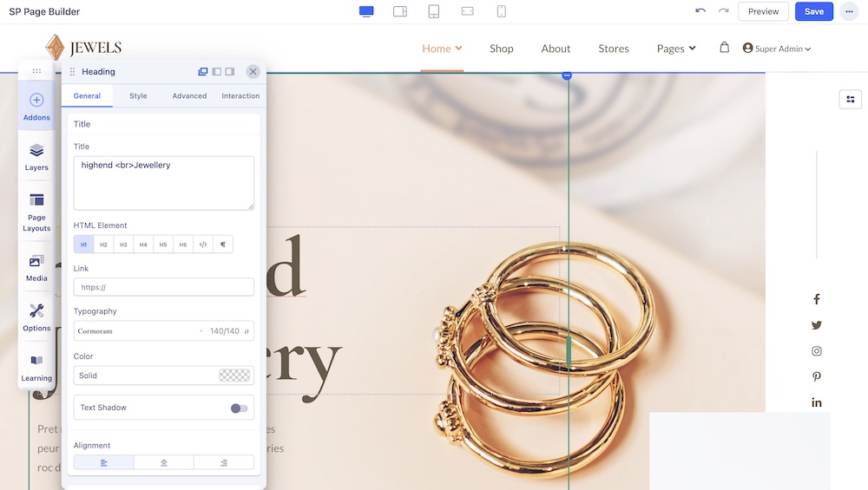
Task: Set alignment to center
Action: coord(164,462)
